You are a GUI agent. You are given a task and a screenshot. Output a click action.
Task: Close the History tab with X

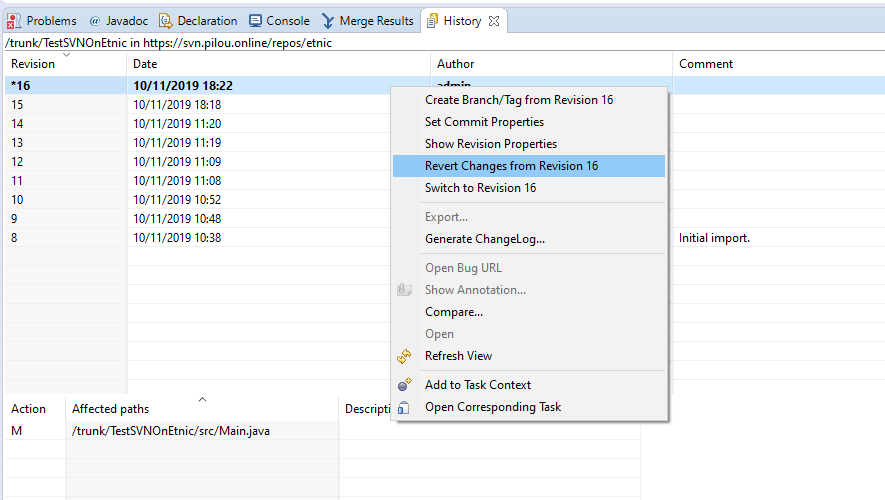click(494, 21)
